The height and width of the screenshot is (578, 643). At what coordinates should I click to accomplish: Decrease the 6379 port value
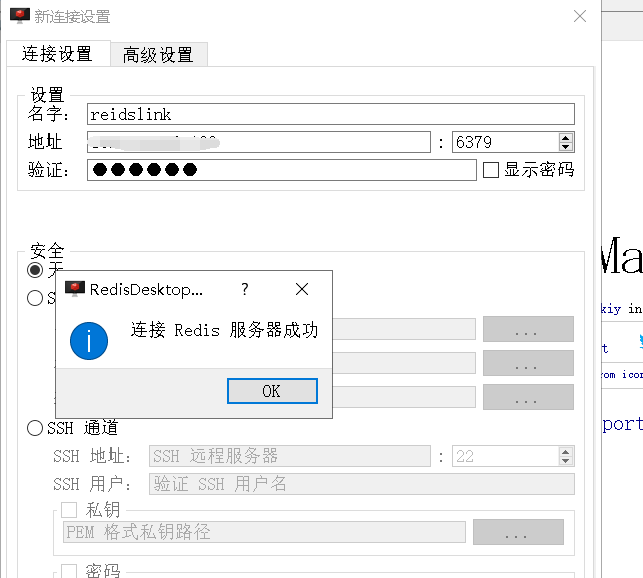[566, 146]
